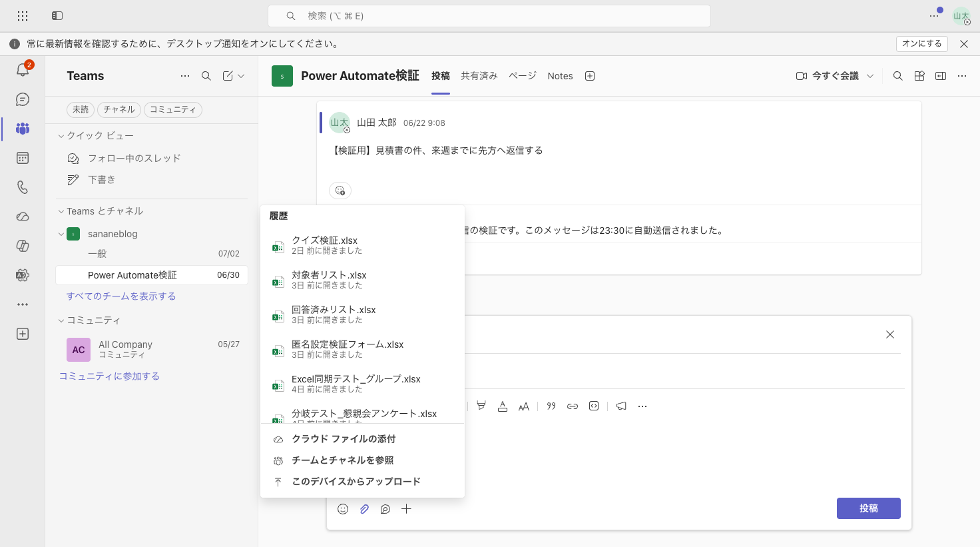This screenshot has height=547, width=980.
Task: Toggle the sidebar panel icon in title bar
Action: (57, 15)
